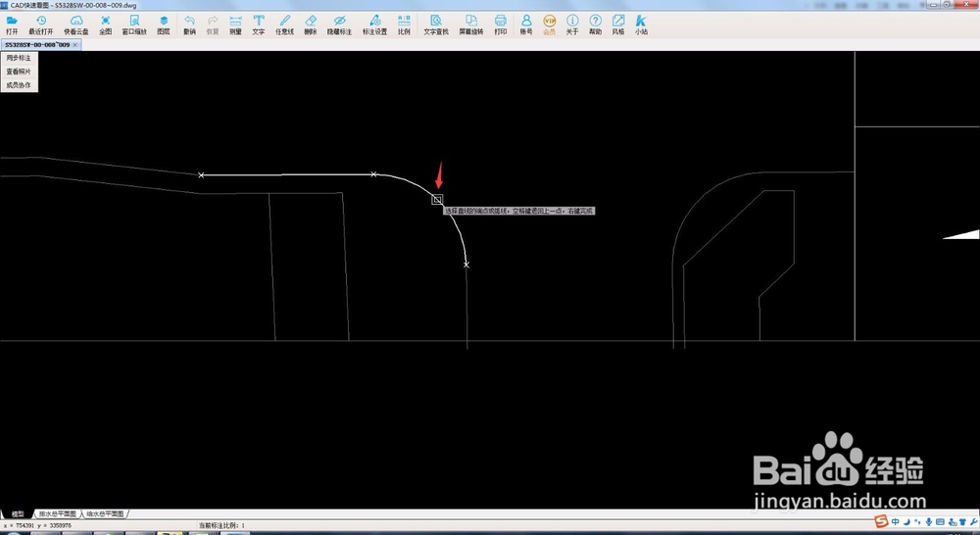Click the curve node marker under the arrow
Screen dimensions: 980x535
click(437, 199)
